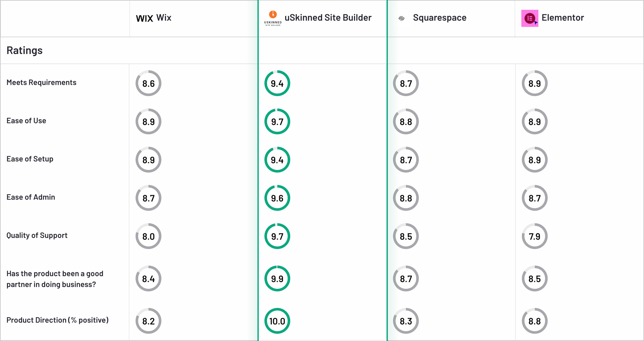Click Squarespace's 8.7 Ease of Setup circle

pyautogui.click(x=406, y=160)
